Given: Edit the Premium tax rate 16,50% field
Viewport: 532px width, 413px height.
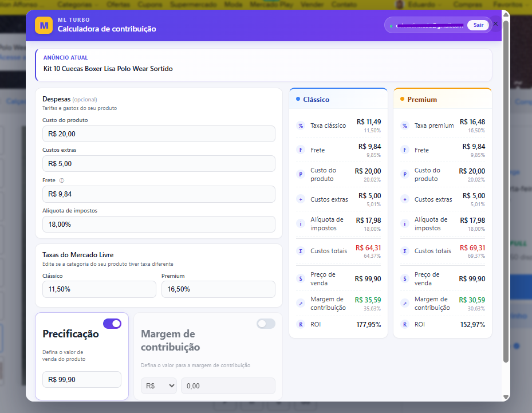Looking at the screenshot, I should coord(218,289).
